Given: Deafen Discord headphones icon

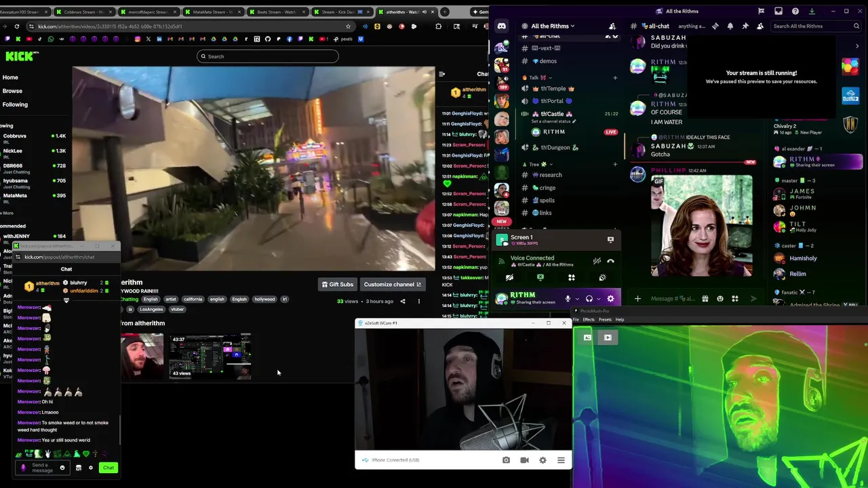Looking at the screenshot, I should pos(589,298).
